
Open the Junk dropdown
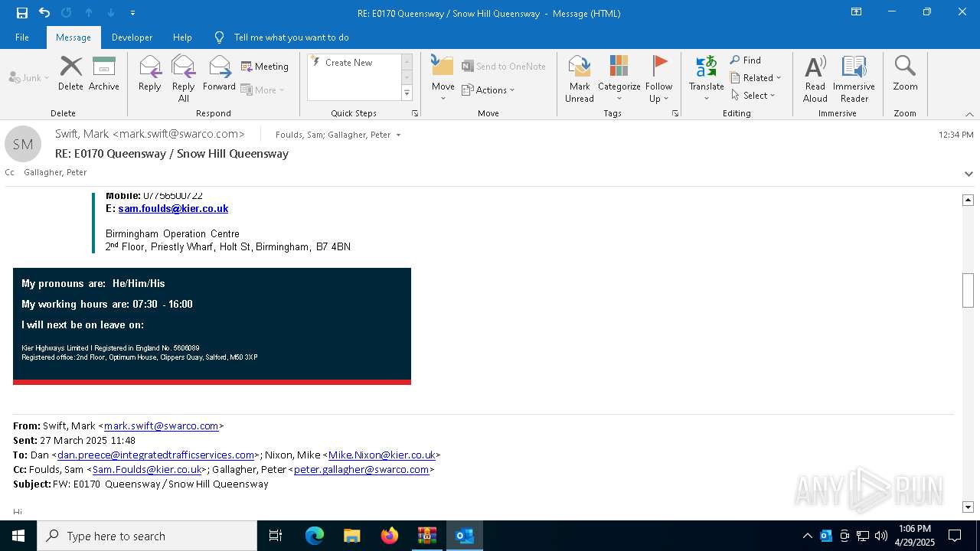tap(29, 77)
